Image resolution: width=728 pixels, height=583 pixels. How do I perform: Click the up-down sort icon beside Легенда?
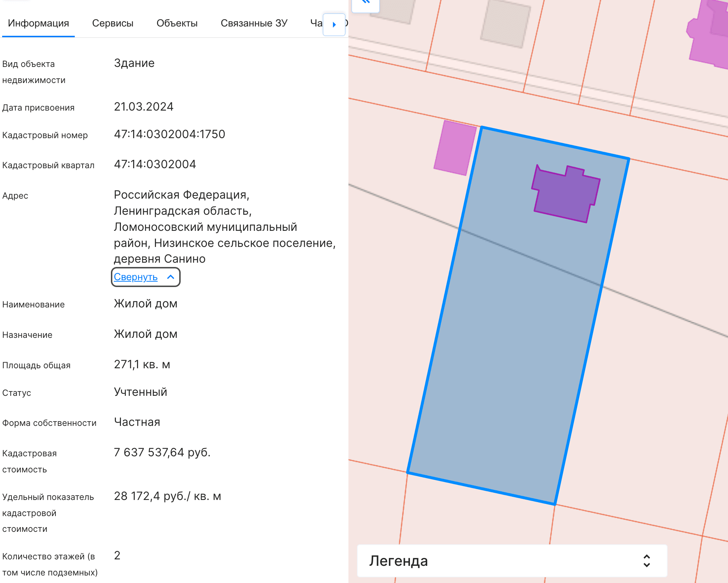coord(646,561)
